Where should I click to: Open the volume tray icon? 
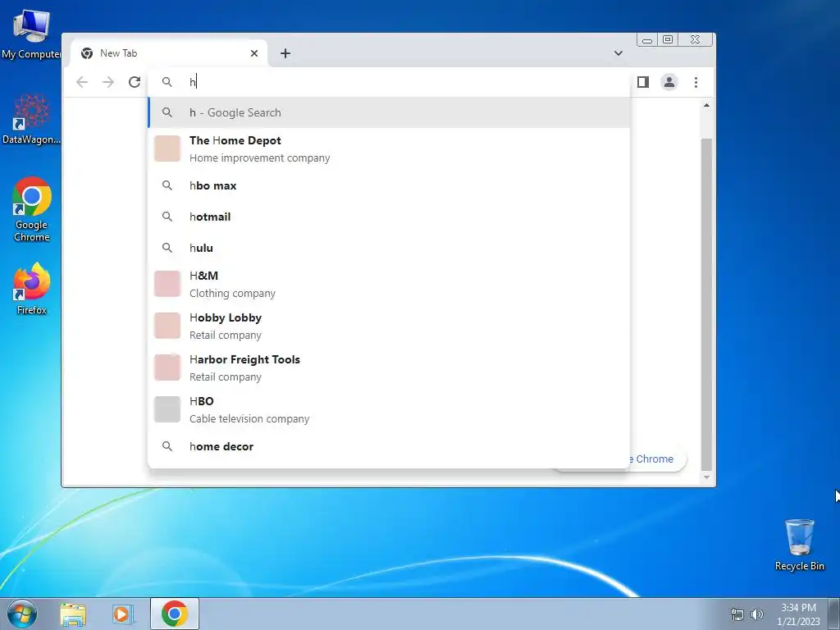[756, 614]
